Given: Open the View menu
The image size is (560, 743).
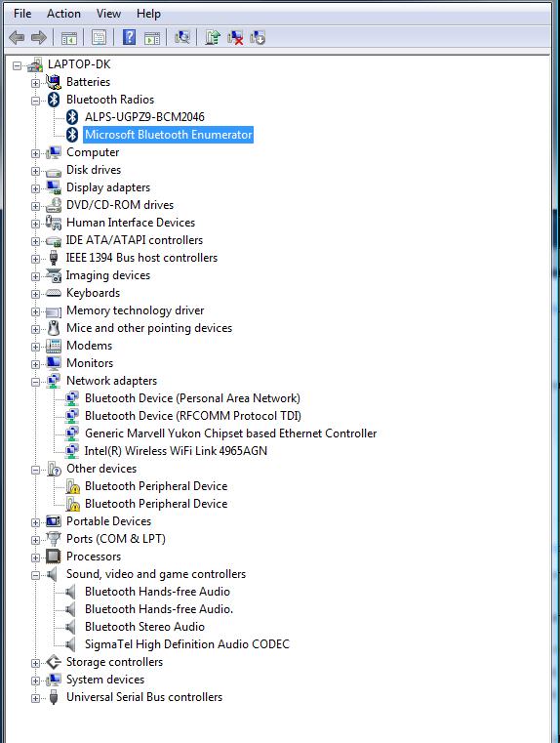Looking at the screenshot, I should click(108, 14).
